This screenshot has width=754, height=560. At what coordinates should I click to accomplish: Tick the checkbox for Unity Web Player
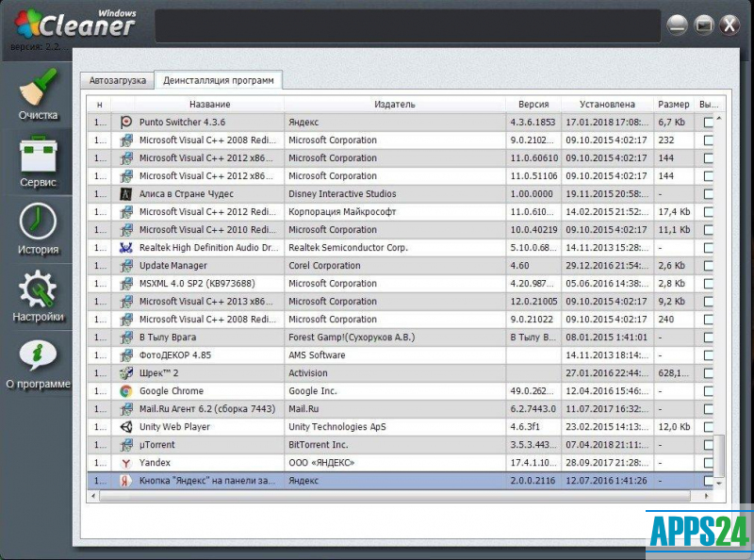pyautogui.click(x=708, y=427)
